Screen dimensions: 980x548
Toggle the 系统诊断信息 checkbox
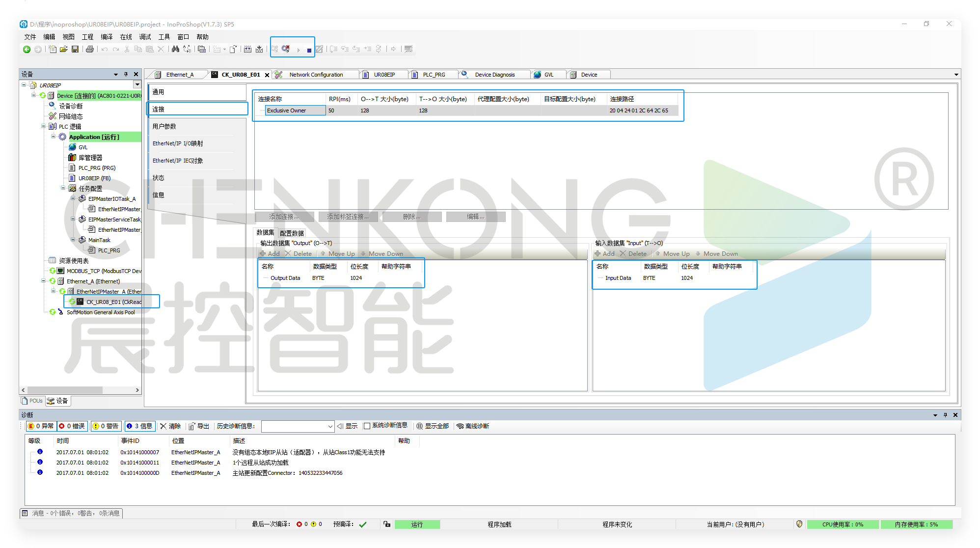click(x=367, y=426)
